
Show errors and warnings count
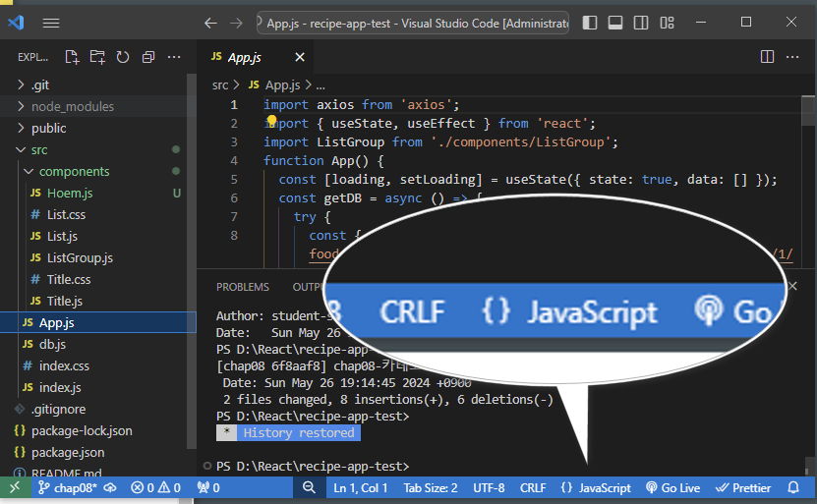[x=155, y=488]
